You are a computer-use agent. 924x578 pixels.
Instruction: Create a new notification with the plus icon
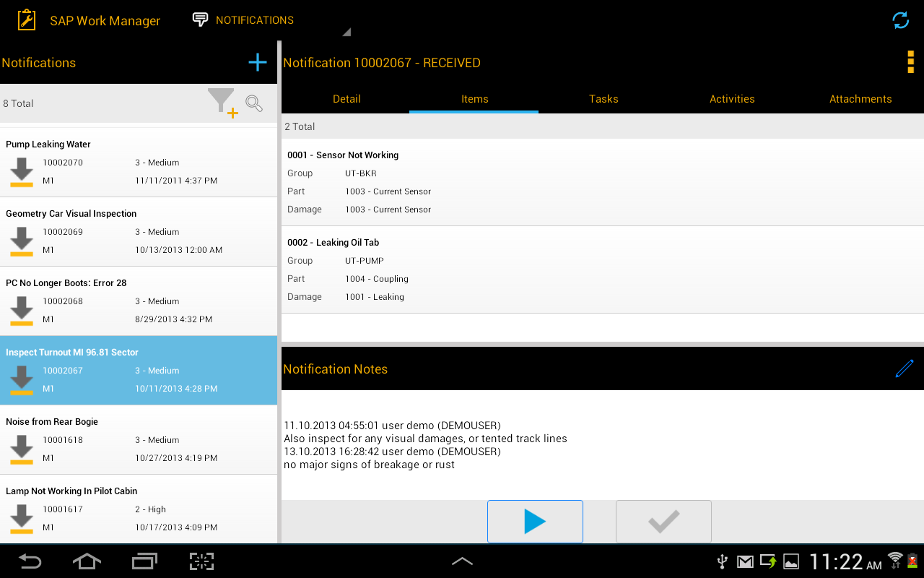[x=257, y=62]
